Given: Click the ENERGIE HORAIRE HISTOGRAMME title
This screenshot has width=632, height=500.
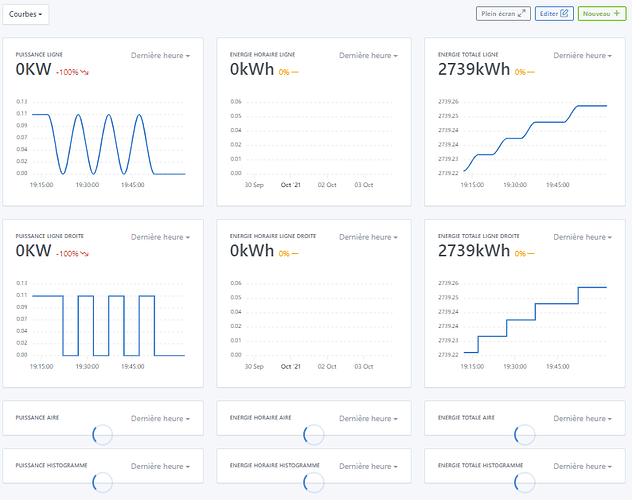Looking at the screenshot, I should point(274,465).
